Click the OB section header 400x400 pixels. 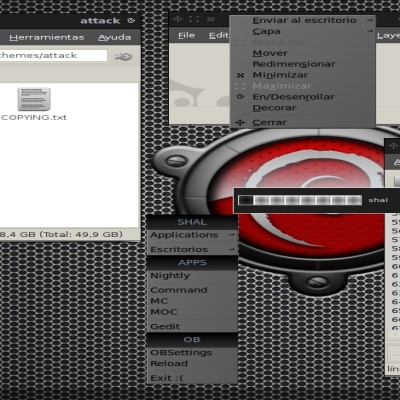(x=192, y=340)
